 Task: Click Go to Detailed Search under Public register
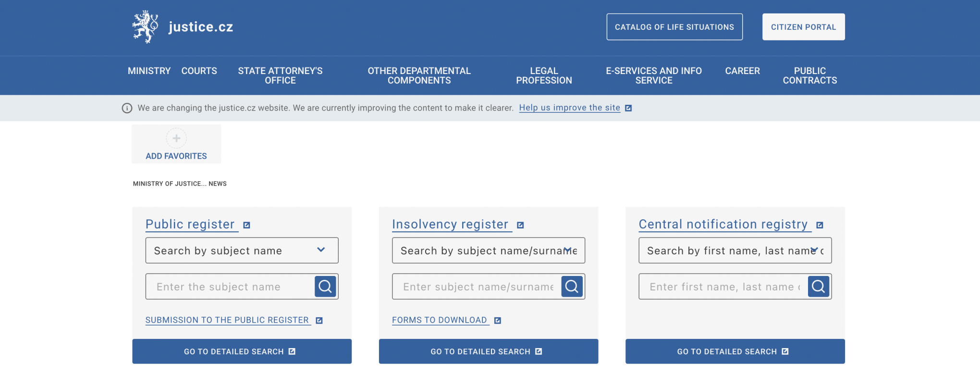point(242,351)
